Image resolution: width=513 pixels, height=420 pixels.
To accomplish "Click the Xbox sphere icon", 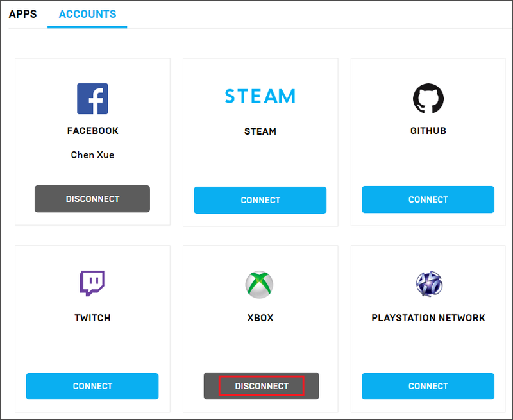I will (260, 284).
